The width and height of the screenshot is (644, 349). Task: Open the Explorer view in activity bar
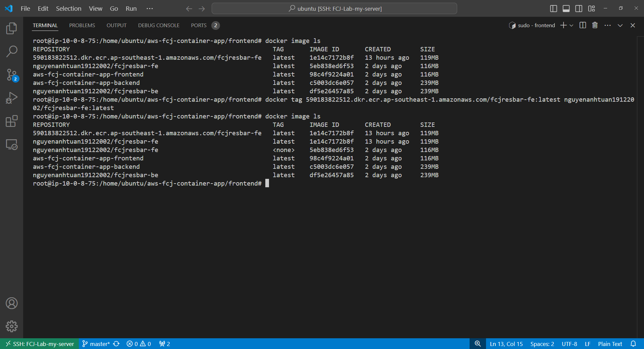[x=12, y=29]
